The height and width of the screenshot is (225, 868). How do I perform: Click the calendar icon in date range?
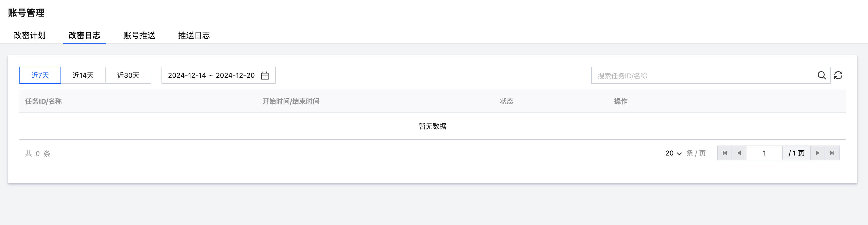tap(265, 75)
